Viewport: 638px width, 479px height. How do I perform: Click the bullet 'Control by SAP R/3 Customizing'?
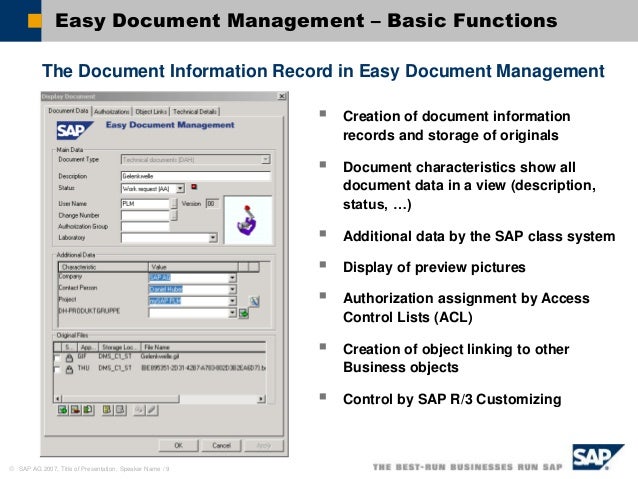[452, 399]
